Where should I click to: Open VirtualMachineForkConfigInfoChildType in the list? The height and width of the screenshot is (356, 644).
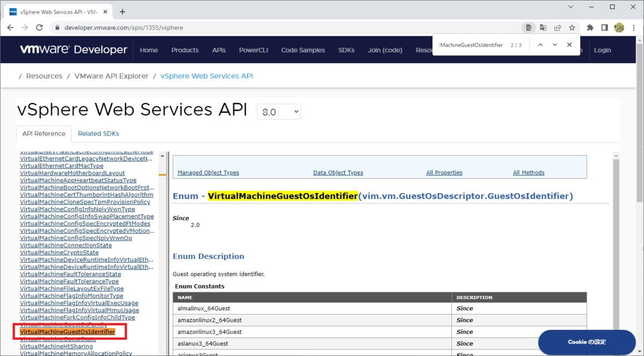(77, 317)
